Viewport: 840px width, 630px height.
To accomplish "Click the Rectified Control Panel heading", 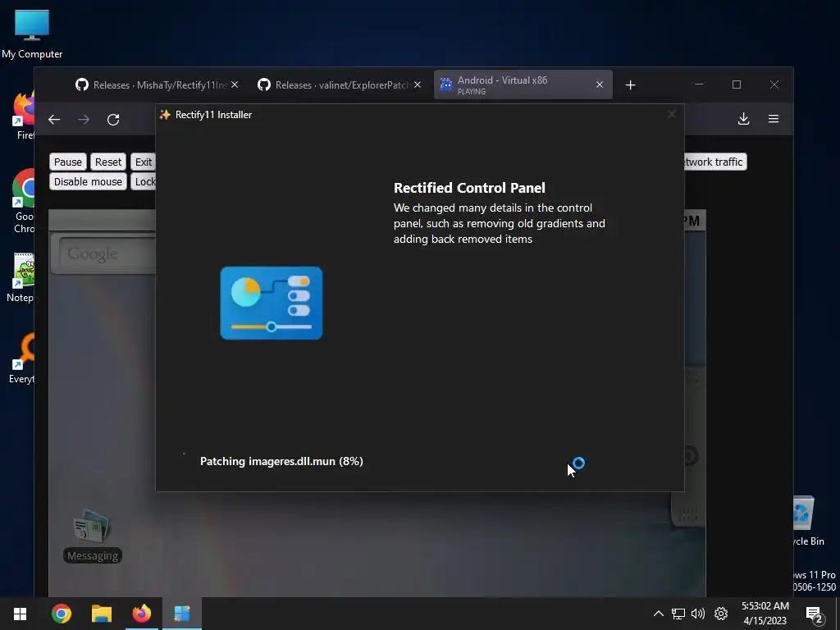I will point(469,188).
